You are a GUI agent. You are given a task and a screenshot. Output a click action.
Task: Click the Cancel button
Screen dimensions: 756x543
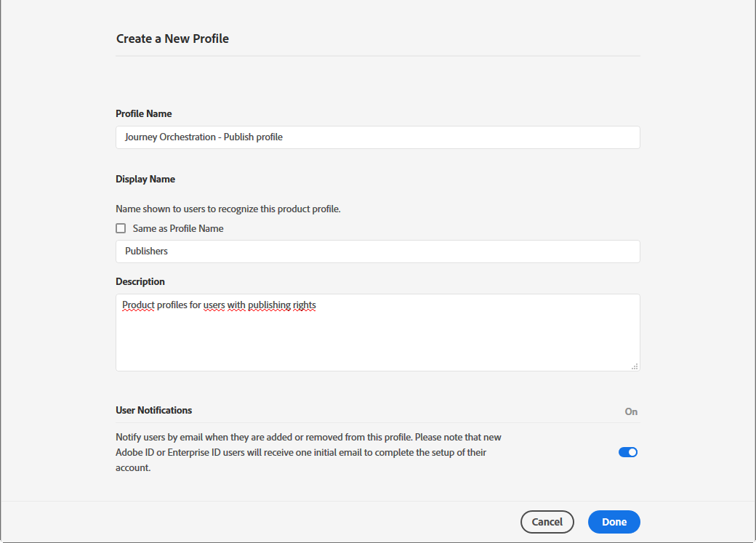547,522
